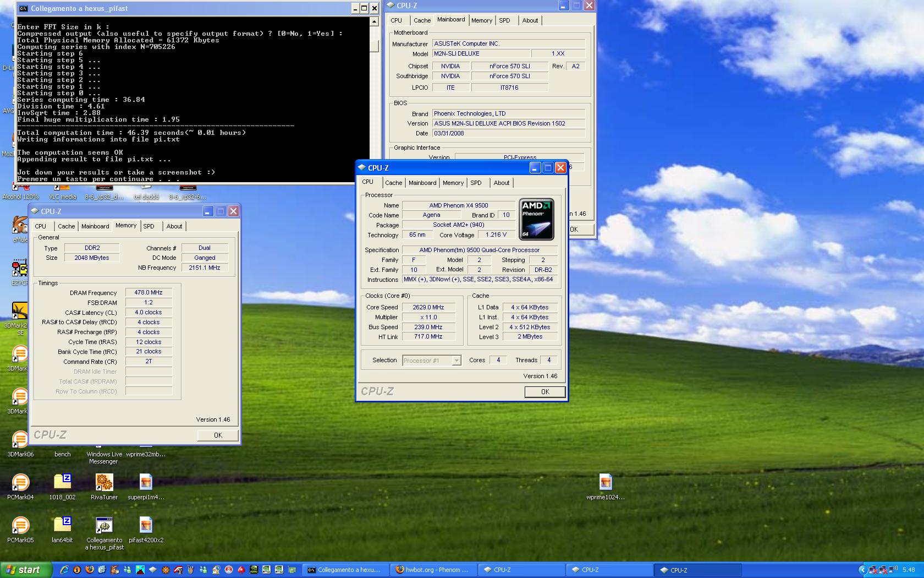924x578 pixels.
Task: Open the Processor #1 selection dropdown
Action: pos(432,361)
